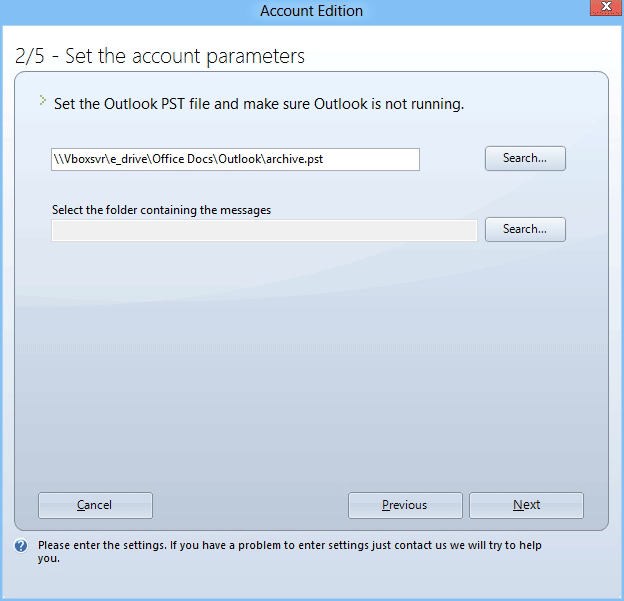Image resolution: width=624 pixels, height=601 pixels.
Task: Place the cursor after archive.pst in the path
Action: point(324,159)
